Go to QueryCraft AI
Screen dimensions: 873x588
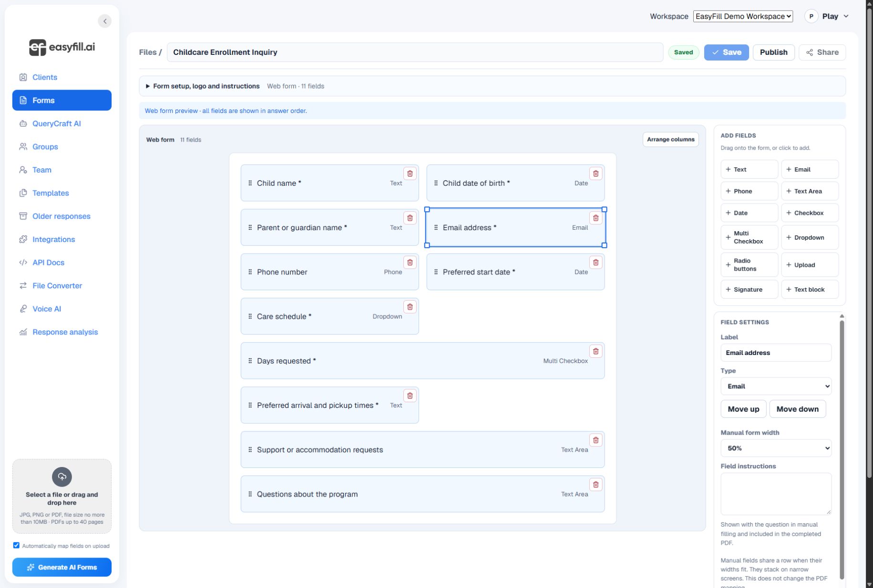[x=62, y=123]
